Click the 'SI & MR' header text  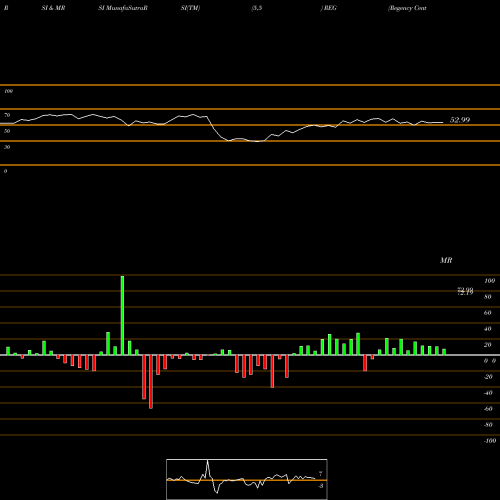(53, 8)
